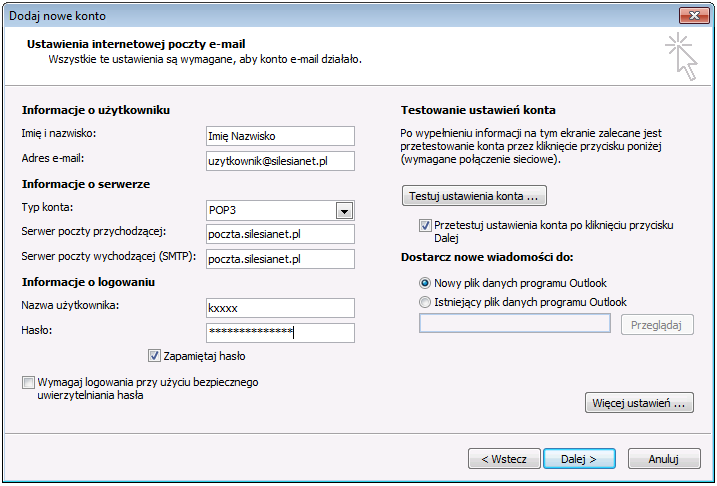Image resolution: width=717 pixels, height=486 pixels.
Task: Choose Istniejący plik danych programu Outlook
Action: 426,302
